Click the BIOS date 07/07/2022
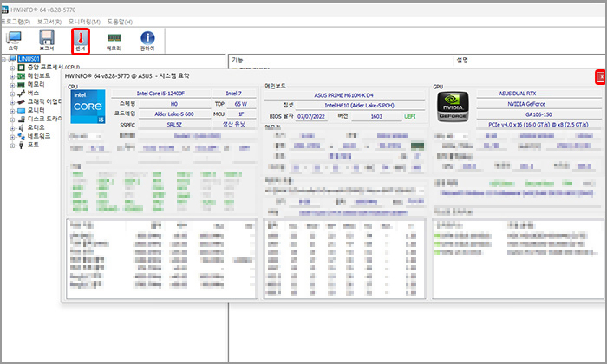607x364 pixels. pos(311,116)
